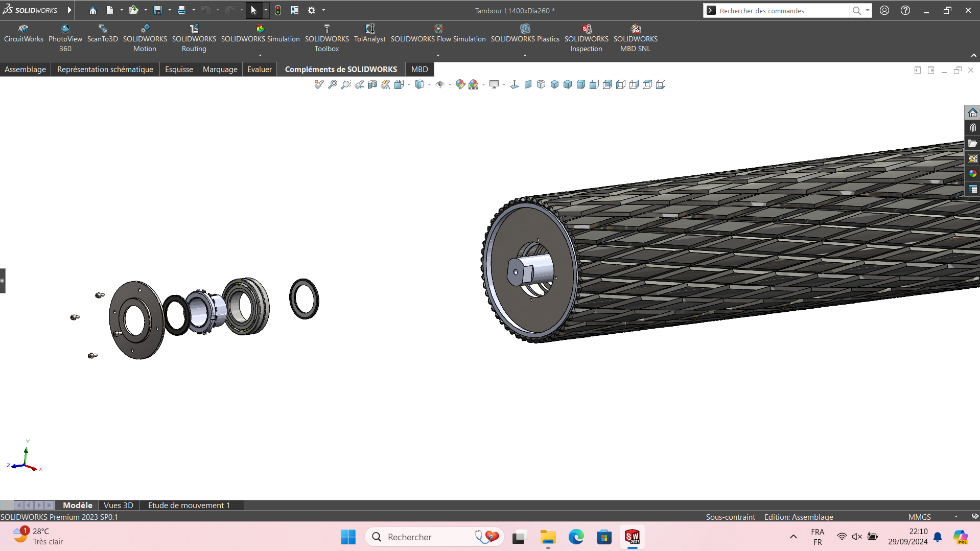Click SOLIDWORKS Plastics add-in button
The height and width of the screenshot is (551, 980).
pyautogui.click(x=525, y=34)
